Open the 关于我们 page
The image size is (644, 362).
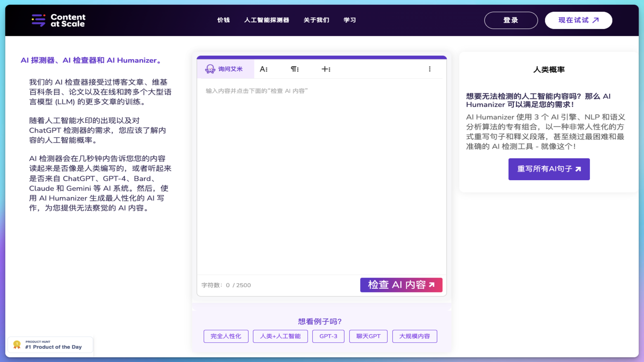(x=316, y=20)
